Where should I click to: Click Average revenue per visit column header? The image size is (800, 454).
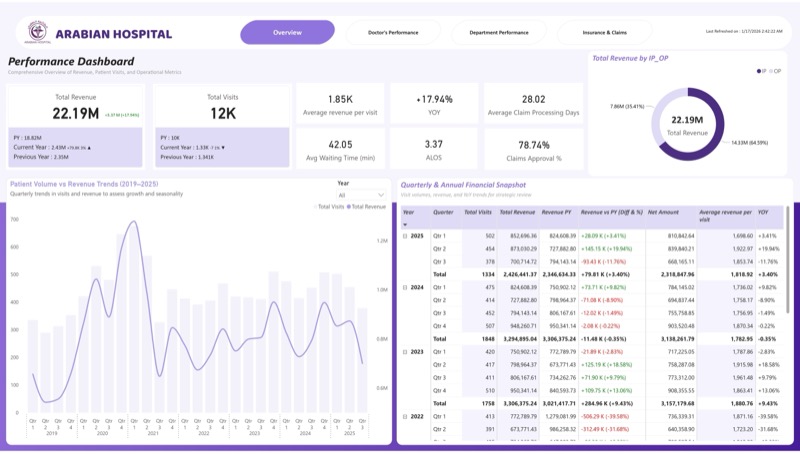point(726,215)
